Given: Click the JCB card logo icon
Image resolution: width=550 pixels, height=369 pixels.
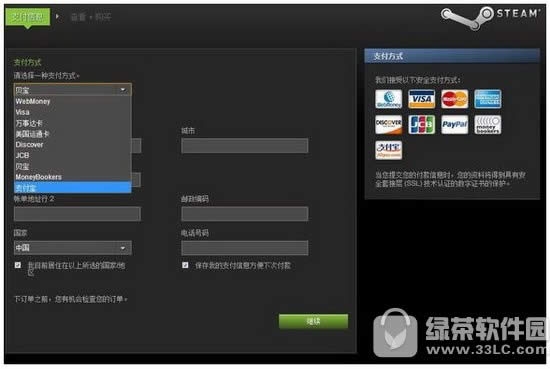Looking at the screenshot, I should pos(421,125).
